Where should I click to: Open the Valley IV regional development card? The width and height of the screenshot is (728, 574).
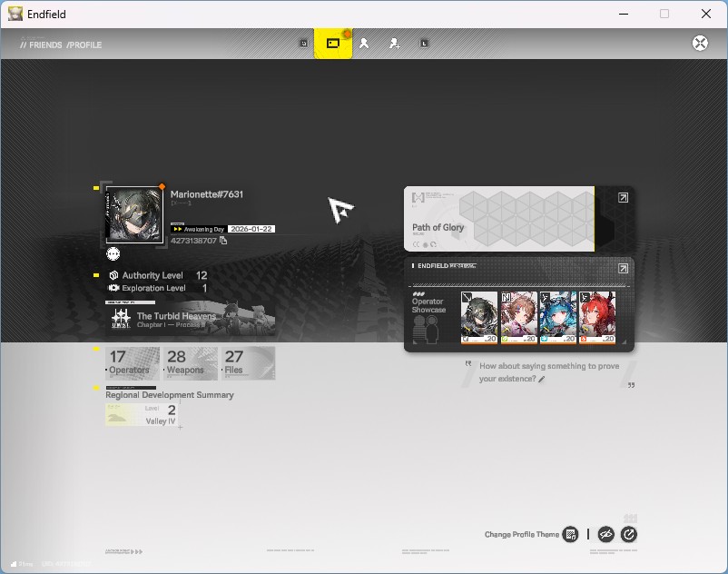[141, 414]
